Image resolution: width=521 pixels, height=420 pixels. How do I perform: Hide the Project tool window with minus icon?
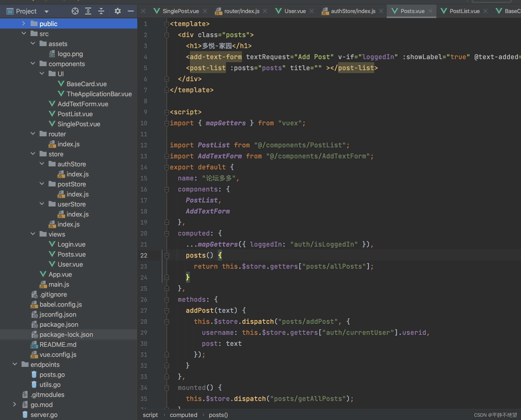pyautogui.click(x=131, y=11)
